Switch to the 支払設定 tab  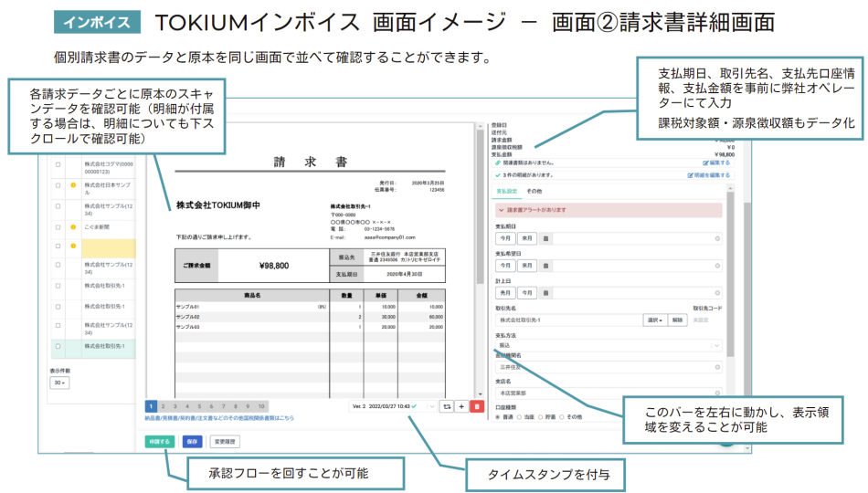[x=506, y=191]
